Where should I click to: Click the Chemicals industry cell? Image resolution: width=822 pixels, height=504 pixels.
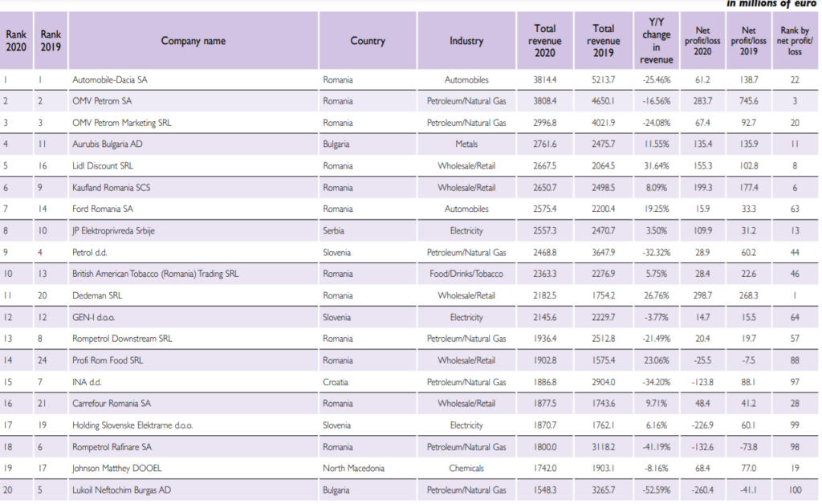(466, 469)
